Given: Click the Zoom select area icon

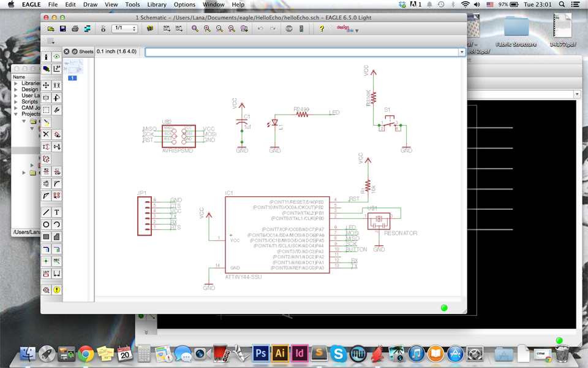Looking at the screenshot, I should pos(244,29).
